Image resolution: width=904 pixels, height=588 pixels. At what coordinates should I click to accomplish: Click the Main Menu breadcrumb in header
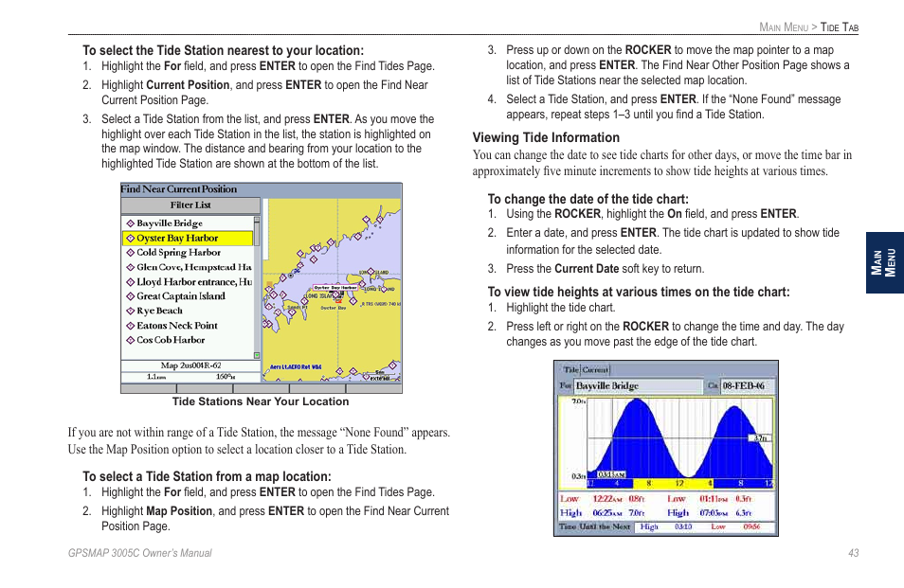point(784,27)
